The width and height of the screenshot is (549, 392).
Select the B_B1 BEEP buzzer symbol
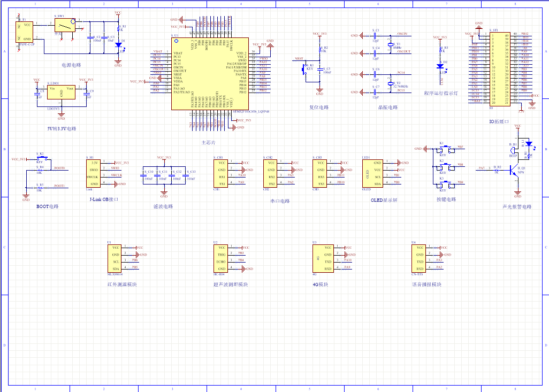pyautogui.click(x=514, y=151)
